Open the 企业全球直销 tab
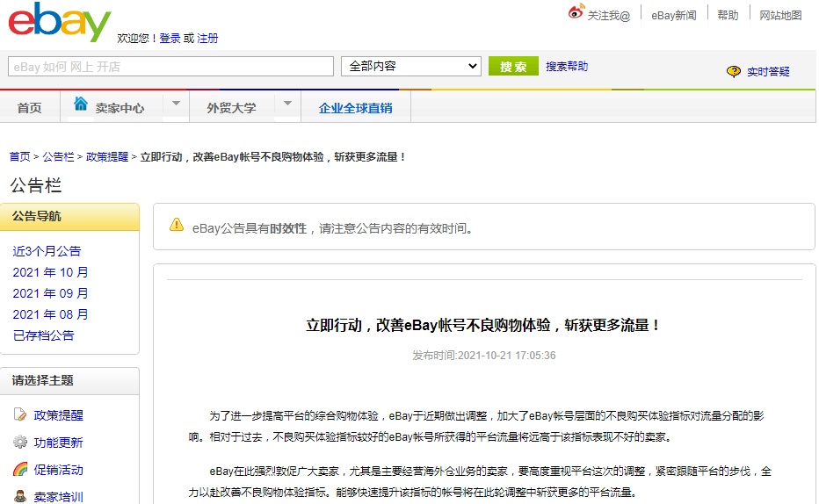 coord(356,108)
